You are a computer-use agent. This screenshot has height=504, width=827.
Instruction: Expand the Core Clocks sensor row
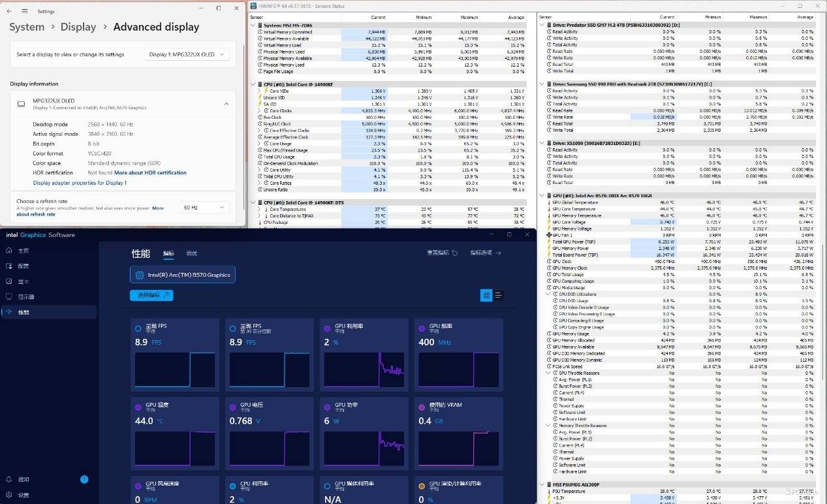click(259, 111)
